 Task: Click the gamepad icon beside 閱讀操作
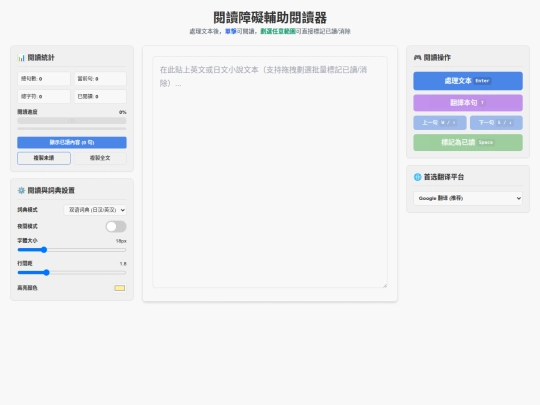(417, 58)
